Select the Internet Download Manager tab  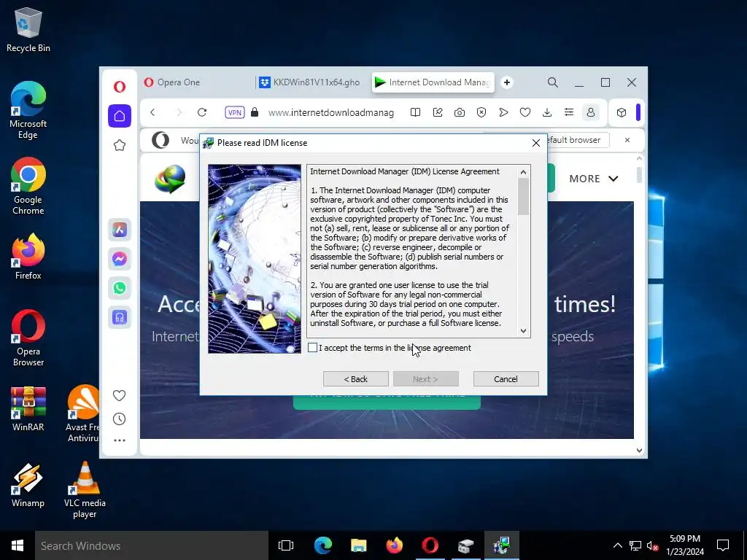[433, 82]
